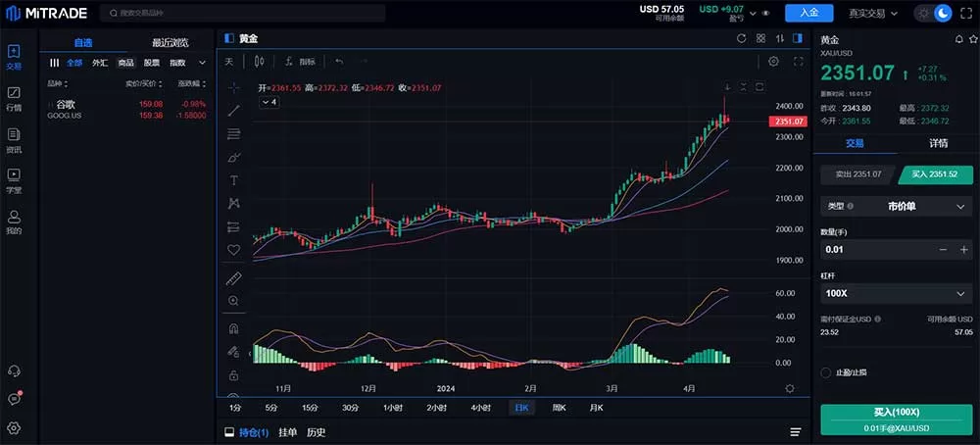Open the chat messages icon with red dot
The height and width of the screenshot is (445, 980).
[x=14, y=398]
